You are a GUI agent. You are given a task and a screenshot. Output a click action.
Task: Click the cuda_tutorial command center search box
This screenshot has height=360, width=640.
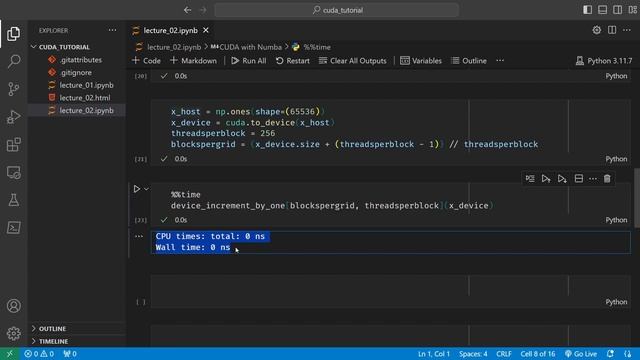(337, 10)
